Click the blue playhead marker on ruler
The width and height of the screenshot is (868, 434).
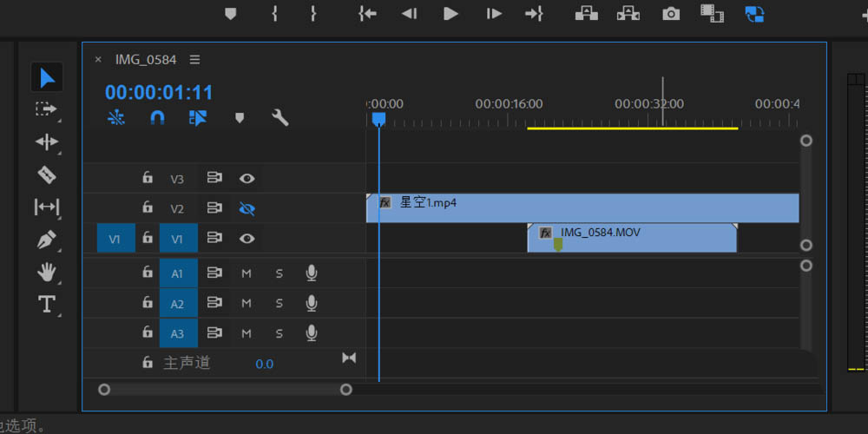(x=378, y=119)
